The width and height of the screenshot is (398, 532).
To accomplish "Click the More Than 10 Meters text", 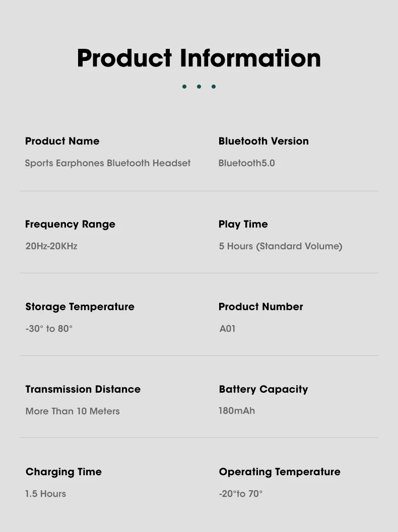I will coord(73,411).
